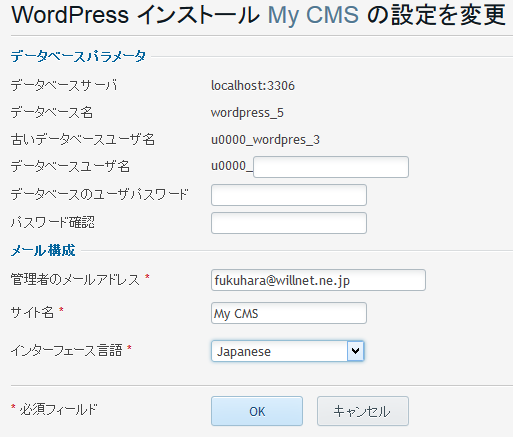Image resolution: width=513 pixels, height=437 pixels.
Task: Click the サイト名 field containing My CMS
Action: coord(289,313)
